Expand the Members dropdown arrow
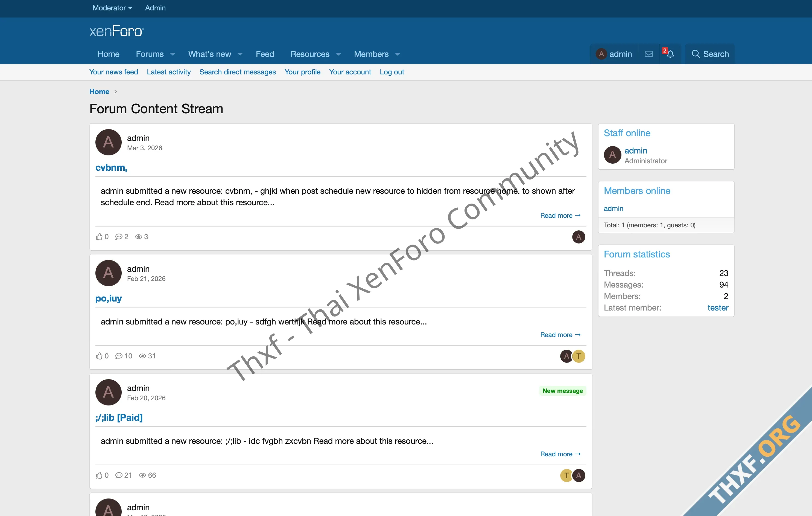 (x=398, y=54)
